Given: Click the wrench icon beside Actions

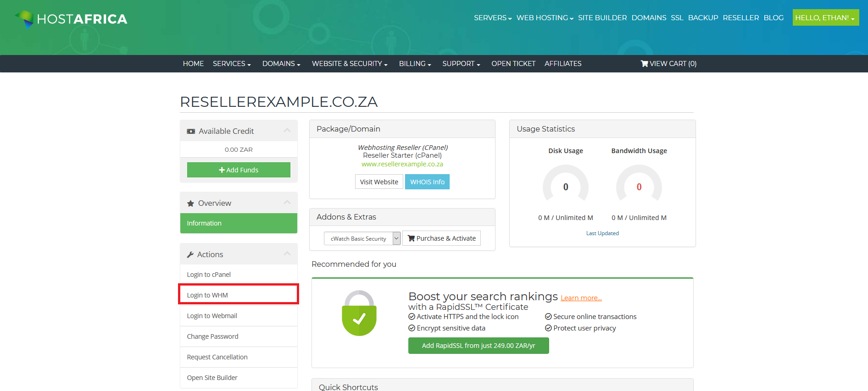Looking at the screenshot, I should point(190,255).
